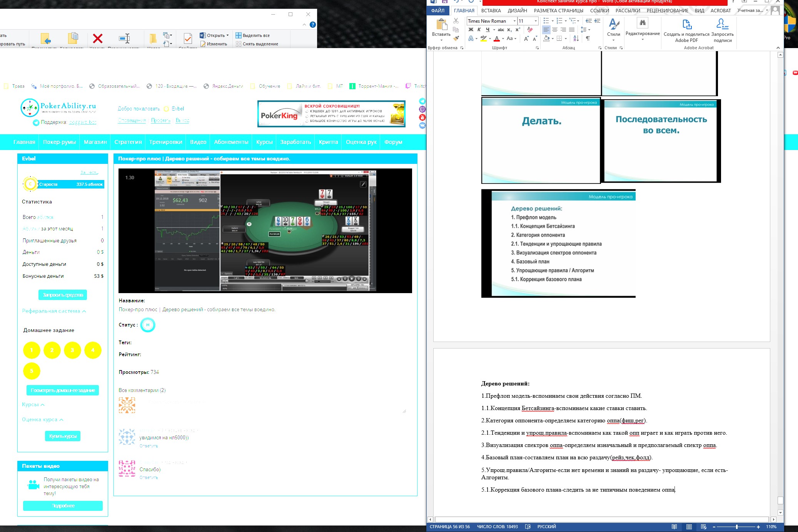This screenshot has width=798, height=532.
Task: Open the ДИЗАЙН ribbon tab
Action: click(x=517, y=11)
